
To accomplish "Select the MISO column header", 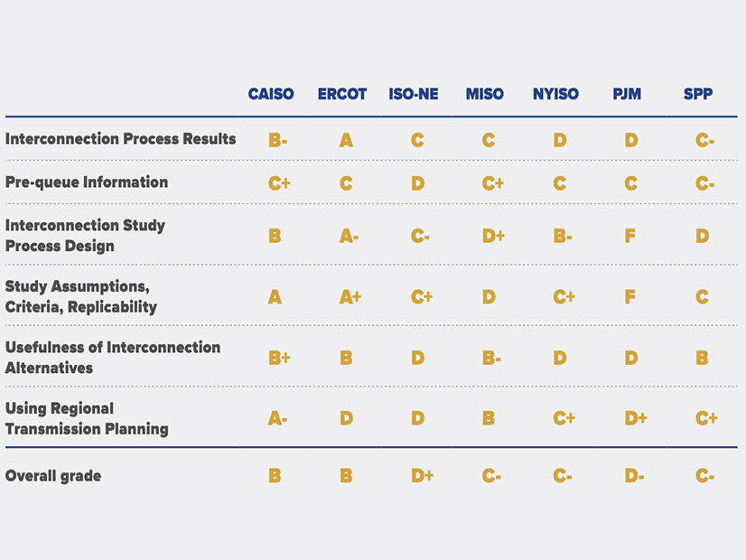I will point(485,94).
